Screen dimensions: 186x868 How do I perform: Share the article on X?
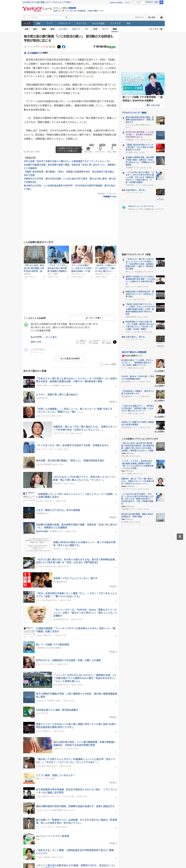(59, 47)
